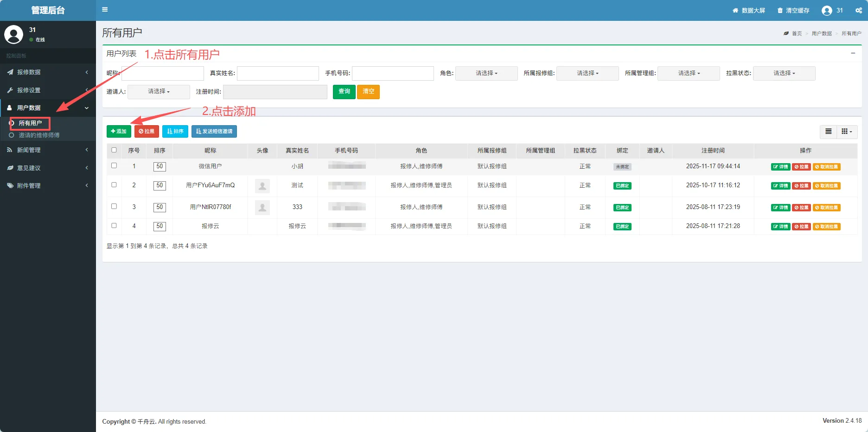Tick the checkbox for row 1
Screen dimensions: 868x432
pos(114,165)
